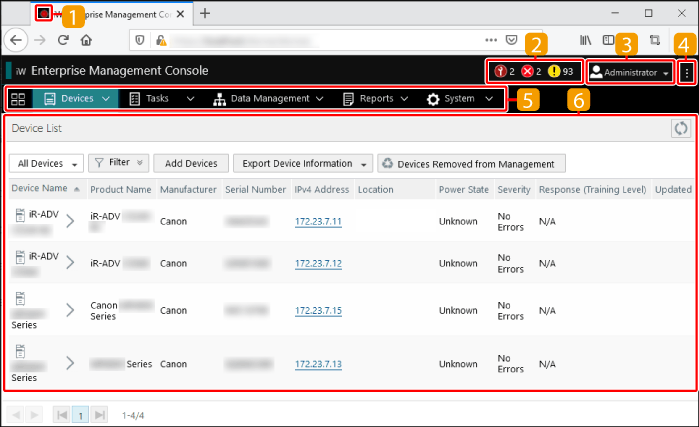
Task: Open the Administrator user dropdown
Action: click(629, 72)
